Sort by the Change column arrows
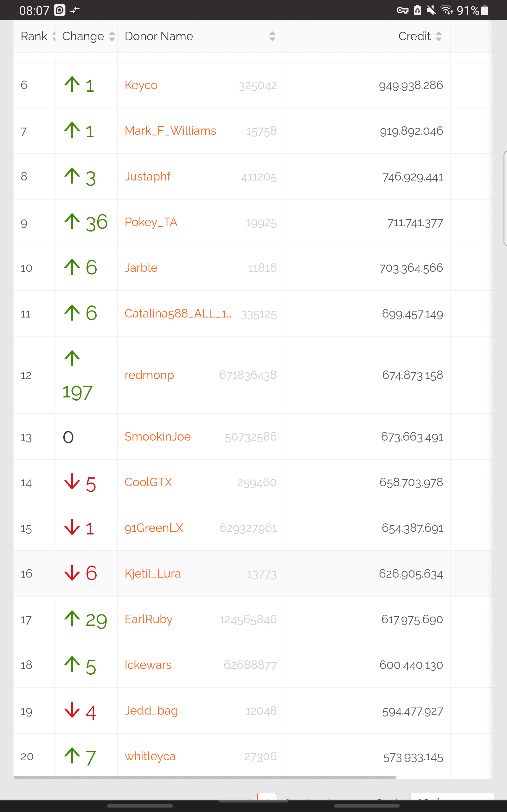The width and height of the screenshot is (507, 812). [x=112, y=36]
